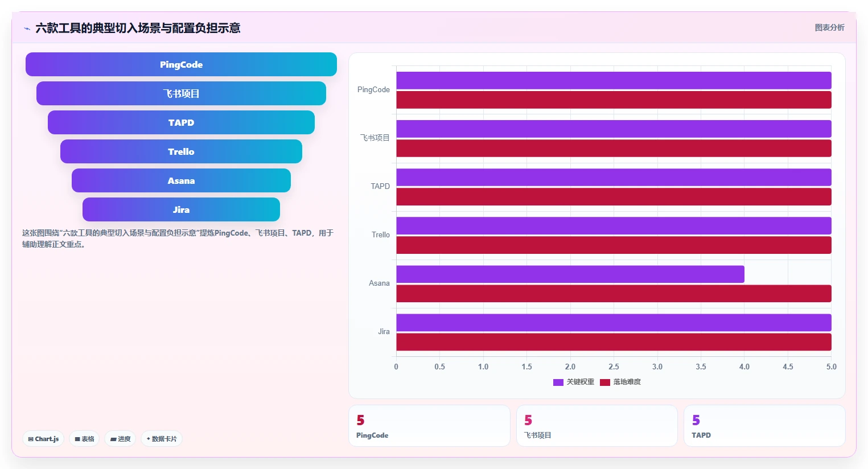Click the Trello y-axis label
The width and height of the screenshot is (868, 469).
(381, 234)
